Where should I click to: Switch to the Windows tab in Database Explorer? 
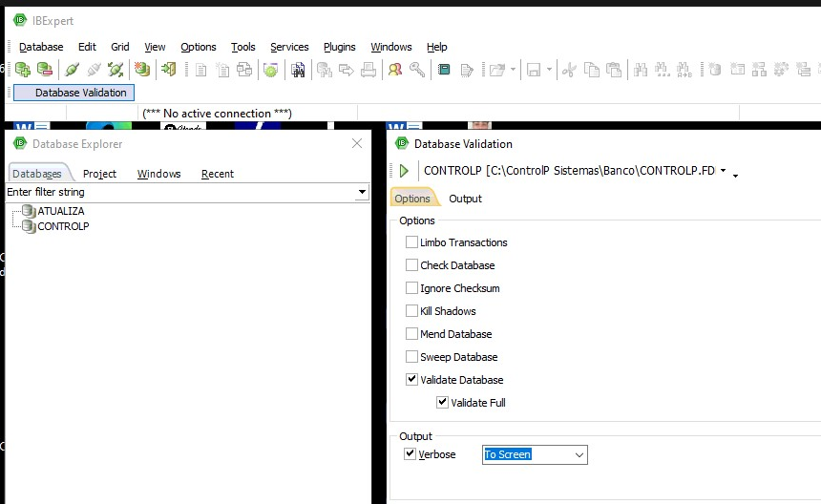coord(158,174)
